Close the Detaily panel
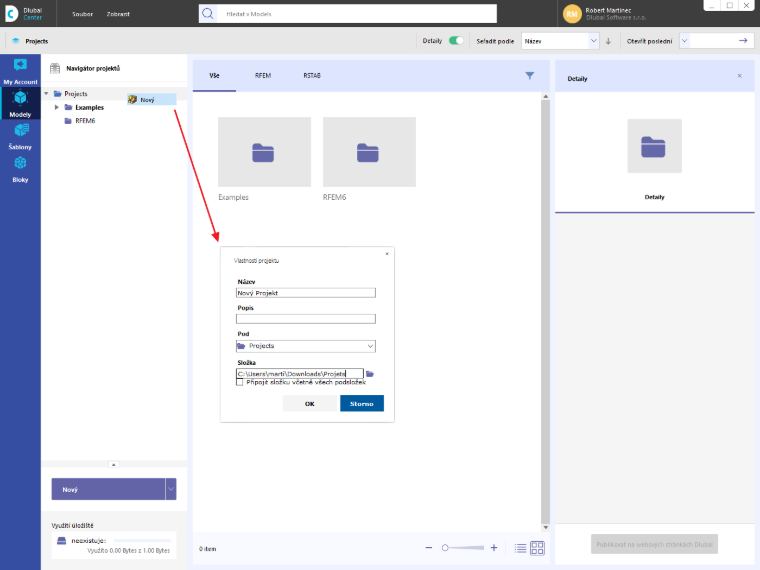This screenshot has width=760, height=570. [x=740, y=76]
